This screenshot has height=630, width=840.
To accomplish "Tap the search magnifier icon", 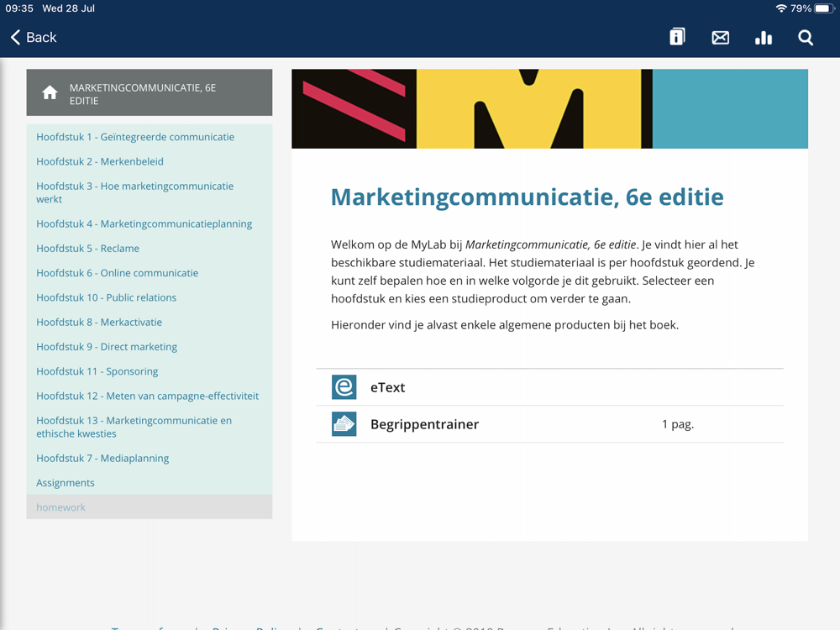I will (x=806, y=38).
